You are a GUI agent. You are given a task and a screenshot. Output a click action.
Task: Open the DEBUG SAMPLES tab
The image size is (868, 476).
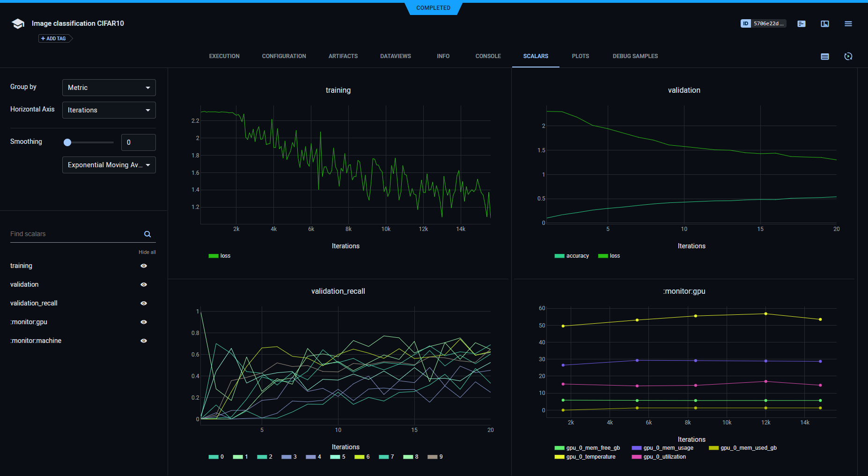[x=635, y=56]
